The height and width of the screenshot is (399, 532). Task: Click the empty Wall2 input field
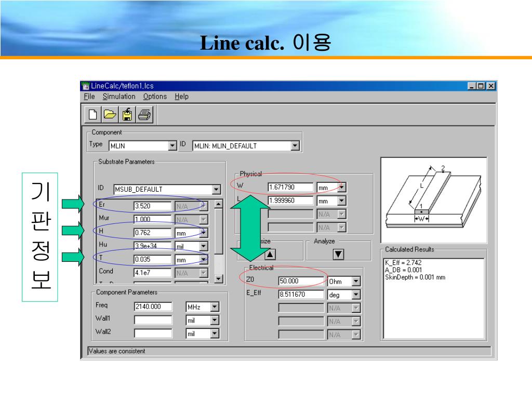coord(153,334)
